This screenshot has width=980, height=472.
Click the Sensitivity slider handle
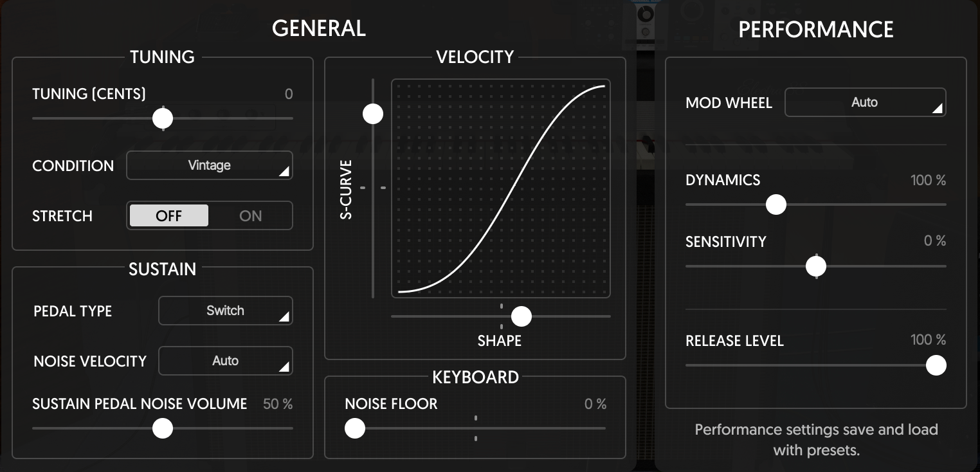pos(816,266)
